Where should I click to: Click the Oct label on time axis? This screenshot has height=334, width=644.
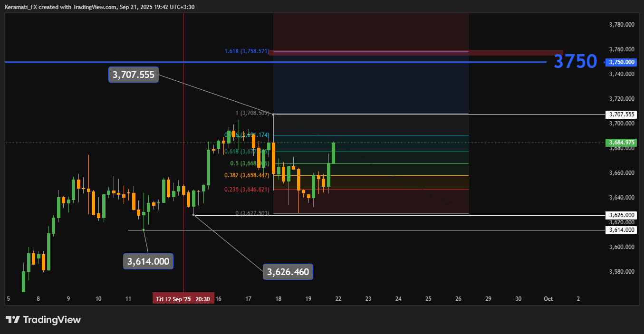[x=548, y=299]
